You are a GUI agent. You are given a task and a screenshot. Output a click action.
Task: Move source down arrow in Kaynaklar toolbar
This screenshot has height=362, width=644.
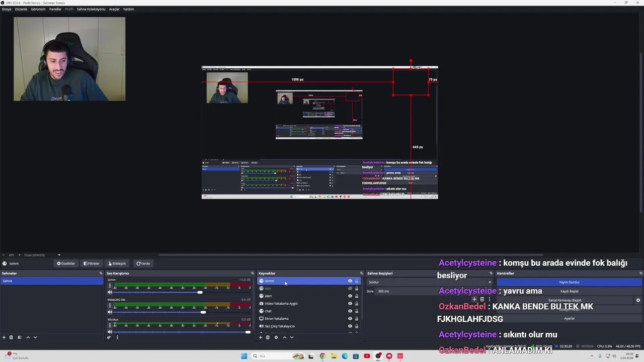[291, 337]
